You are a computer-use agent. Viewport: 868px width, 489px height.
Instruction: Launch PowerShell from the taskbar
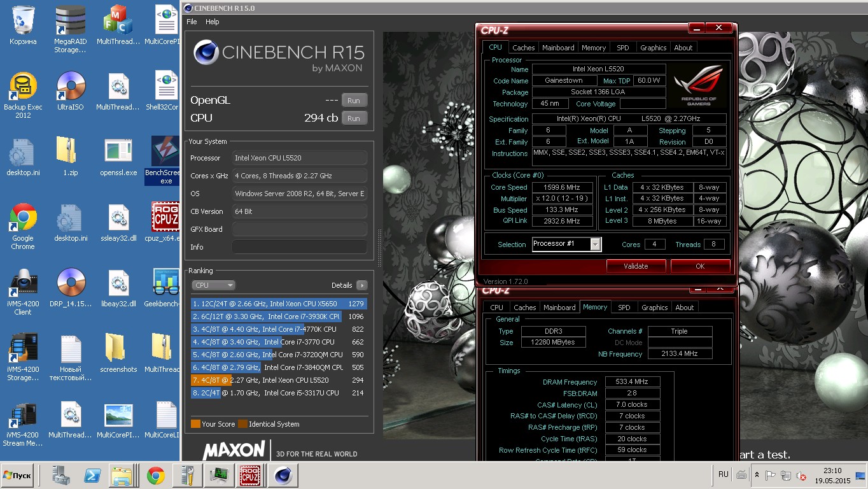click(91, 475)
